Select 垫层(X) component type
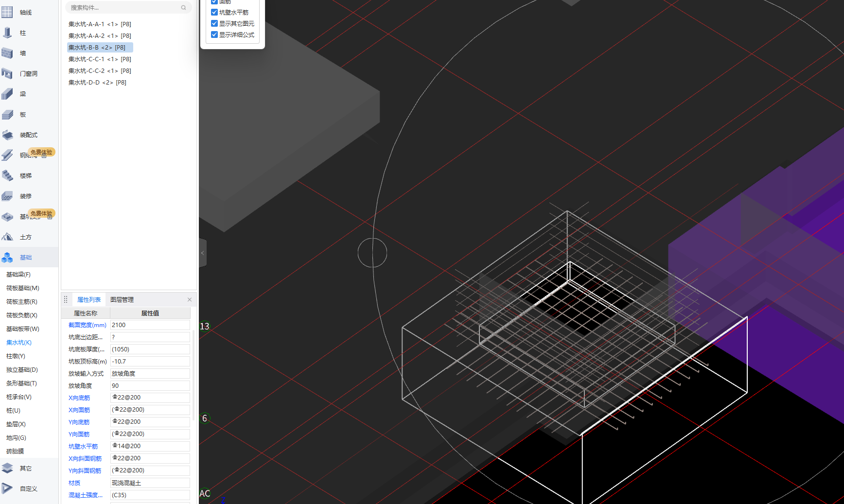The width and height of the screenshot is (844, 504). coord(16,424)
